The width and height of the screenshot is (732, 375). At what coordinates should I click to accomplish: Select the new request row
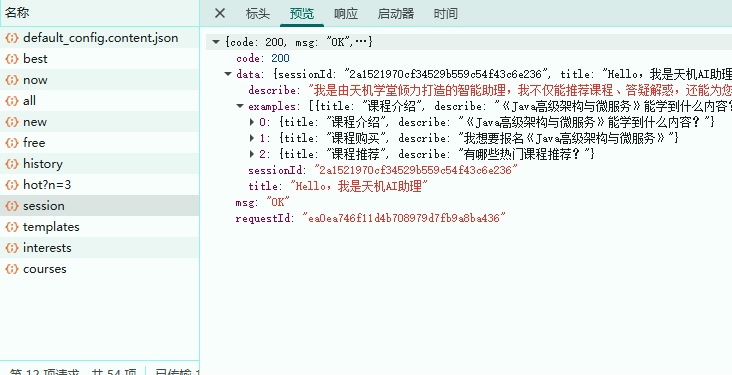(99, 122)
